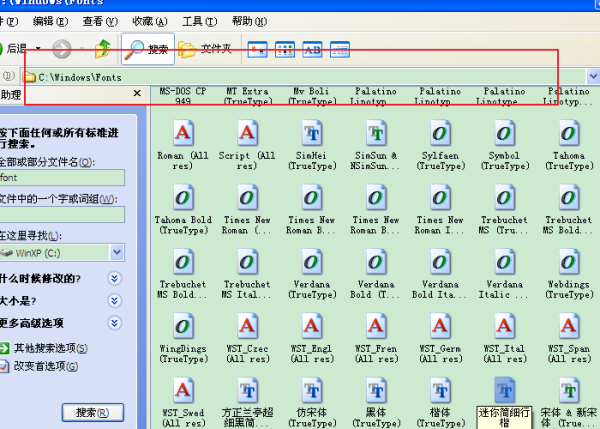Select the Webdings (TrueType) font
Image resolution: width=600 pixels, height=429 pixels.
pos(569,274)
